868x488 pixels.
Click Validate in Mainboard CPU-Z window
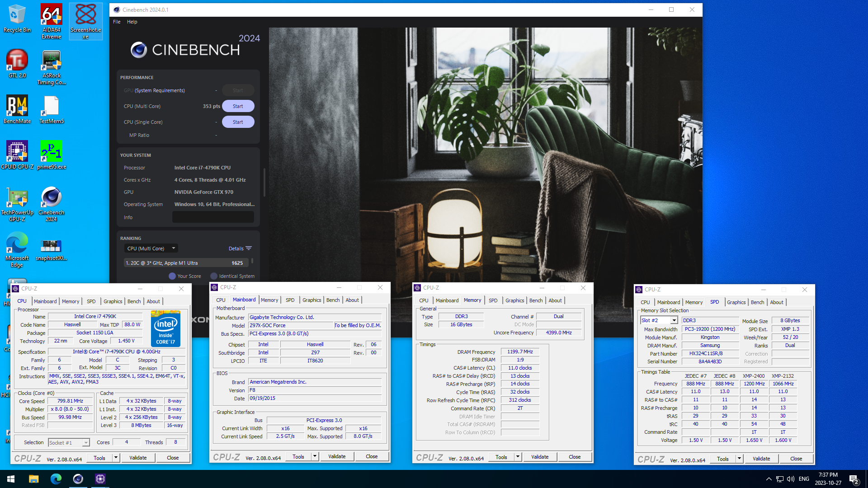tap(337, 456)
